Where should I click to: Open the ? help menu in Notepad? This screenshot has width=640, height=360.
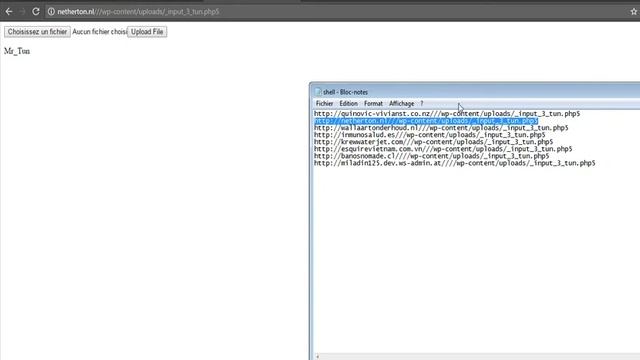[x=422, y=104]
